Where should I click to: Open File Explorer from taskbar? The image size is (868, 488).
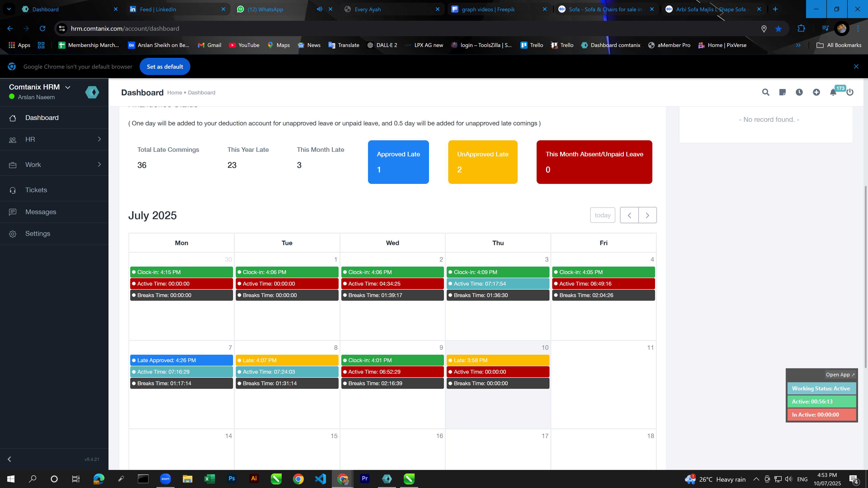tap(187, 479)
